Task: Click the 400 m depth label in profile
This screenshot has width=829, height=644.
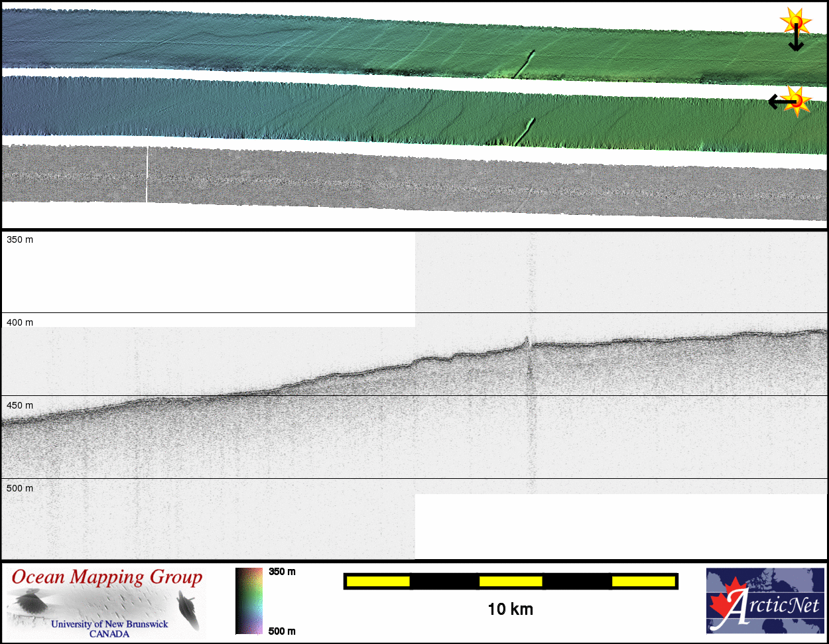Action: [20, 322]
